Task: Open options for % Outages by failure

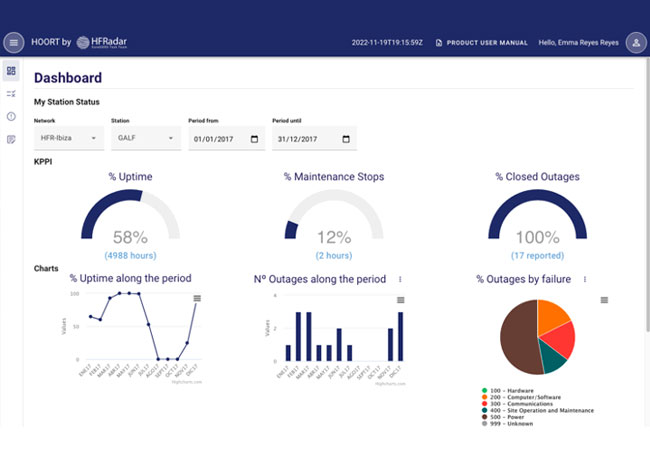Action: click(585, 279)
